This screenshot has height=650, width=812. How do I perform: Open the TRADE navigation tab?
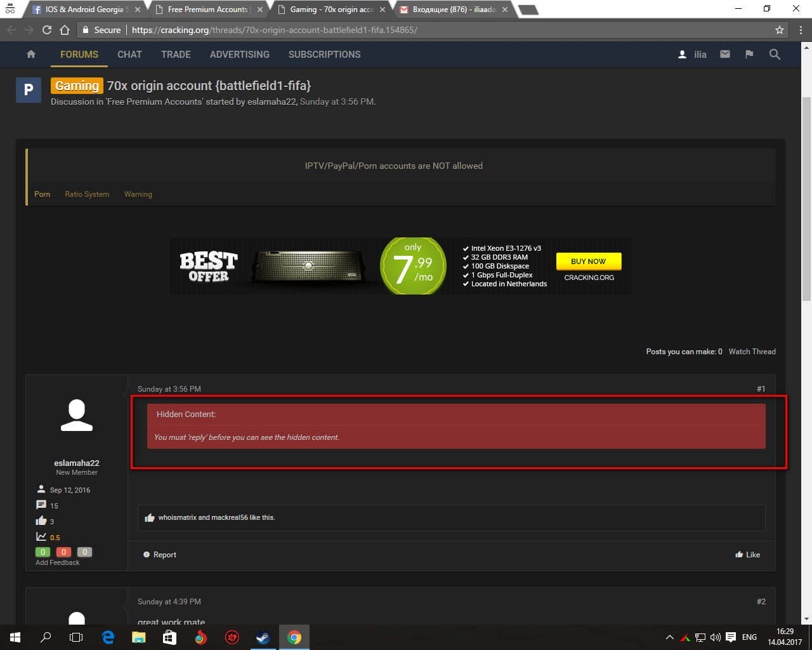point(176,55)
